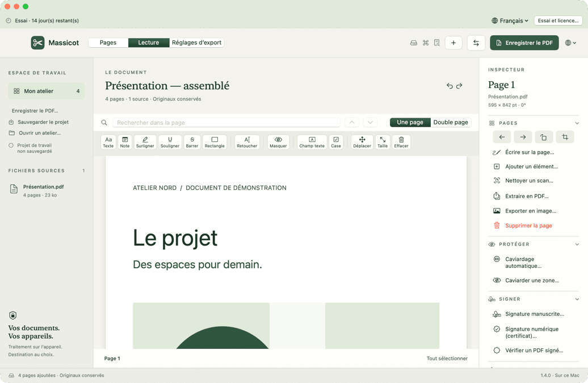Select the Note tool

125,142
